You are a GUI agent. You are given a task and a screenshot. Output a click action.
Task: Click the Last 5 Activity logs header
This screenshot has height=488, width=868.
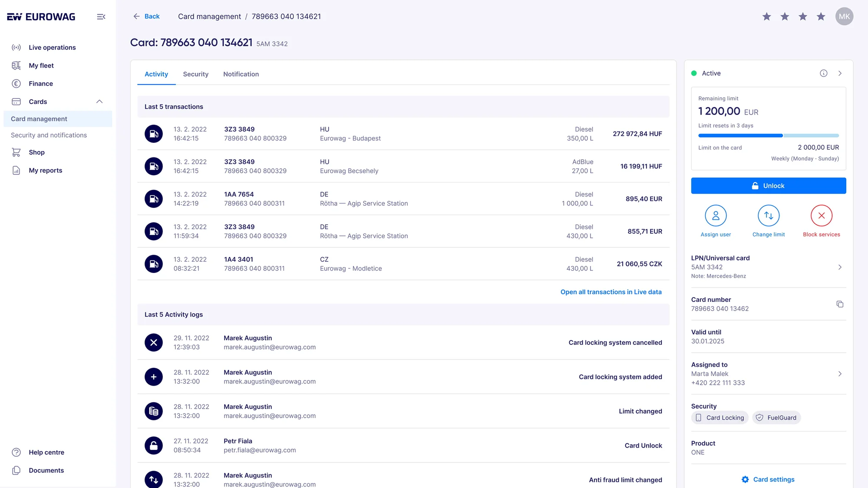pyautogui.click(x=403, y=314)
